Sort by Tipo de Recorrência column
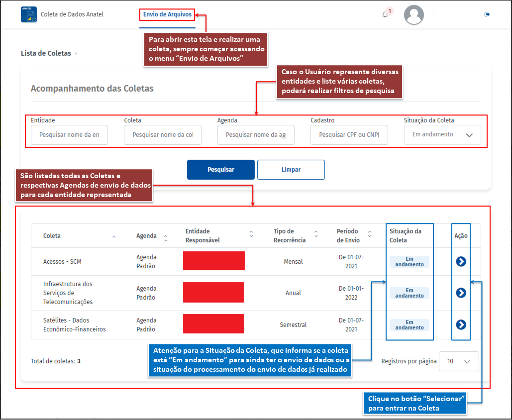 [316, 234]
